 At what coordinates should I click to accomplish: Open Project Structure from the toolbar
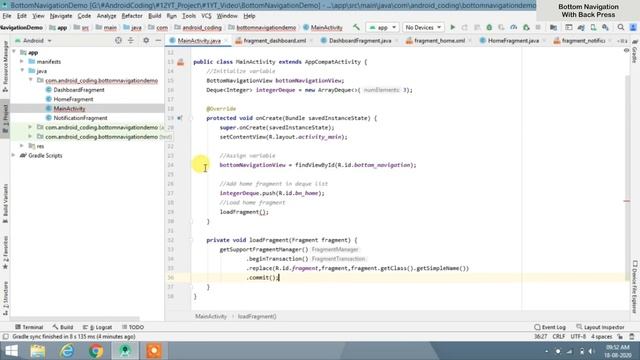coord(553,27)
